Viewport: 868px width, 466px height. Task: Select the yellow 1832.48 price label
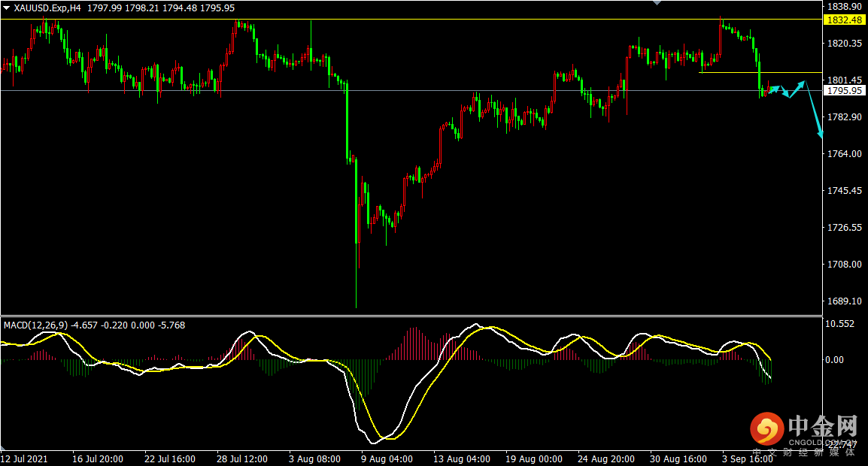(844, 20)
